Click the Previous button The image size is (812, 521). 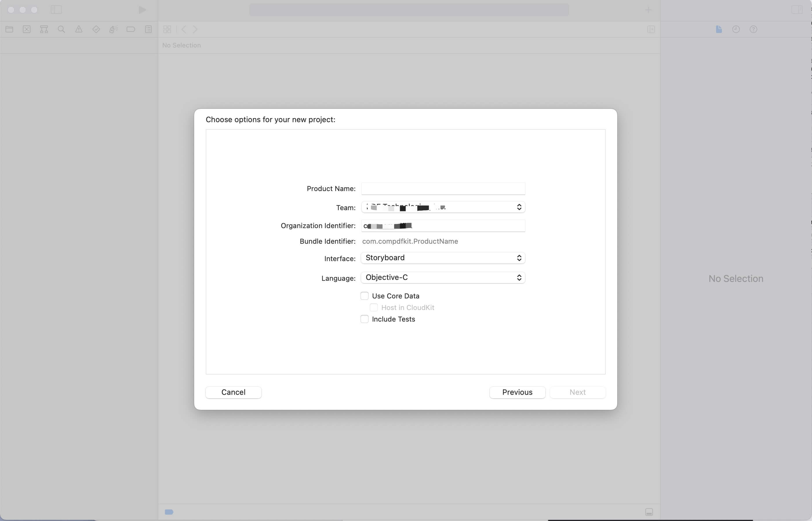click(517, 392)
